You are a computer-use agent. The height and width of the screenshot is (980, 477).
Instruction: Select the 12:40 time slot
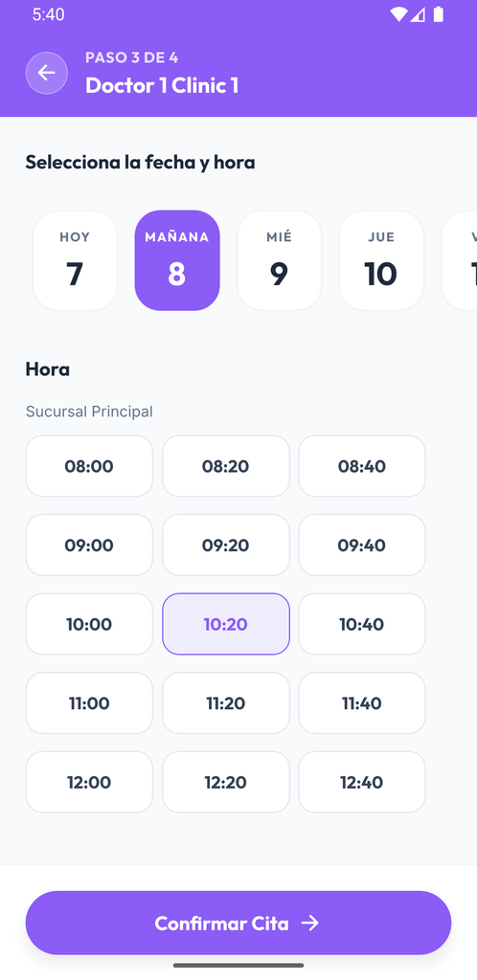point(362,783)
